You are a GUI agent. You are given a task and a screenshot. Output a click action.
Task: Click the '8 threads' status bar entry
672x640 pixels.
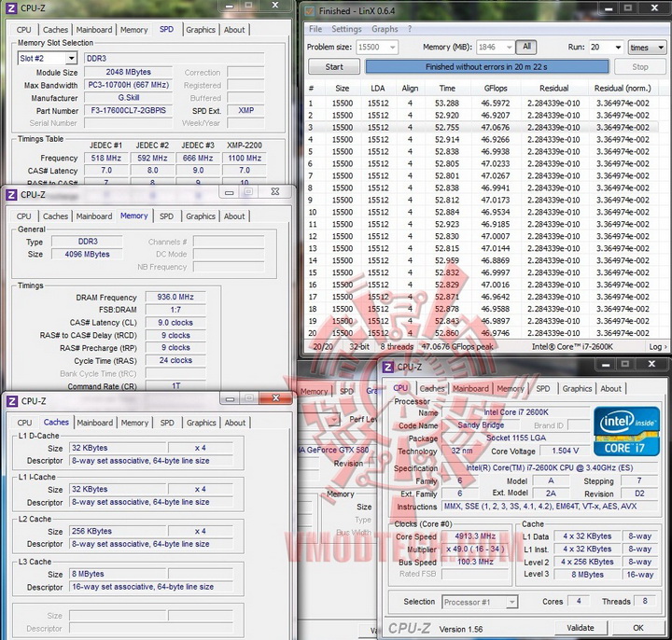pos(397,346)
